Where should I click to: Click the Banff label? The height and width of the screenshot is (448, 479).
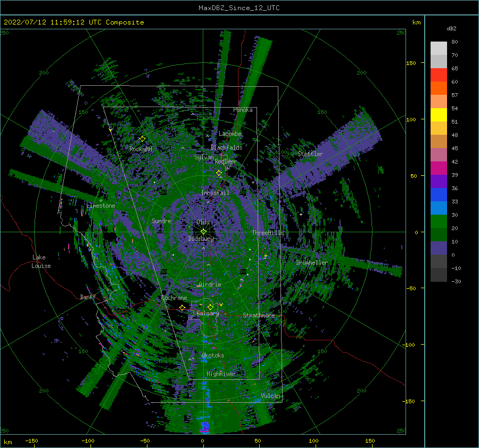pyautogui.click(x=88, y=297)
